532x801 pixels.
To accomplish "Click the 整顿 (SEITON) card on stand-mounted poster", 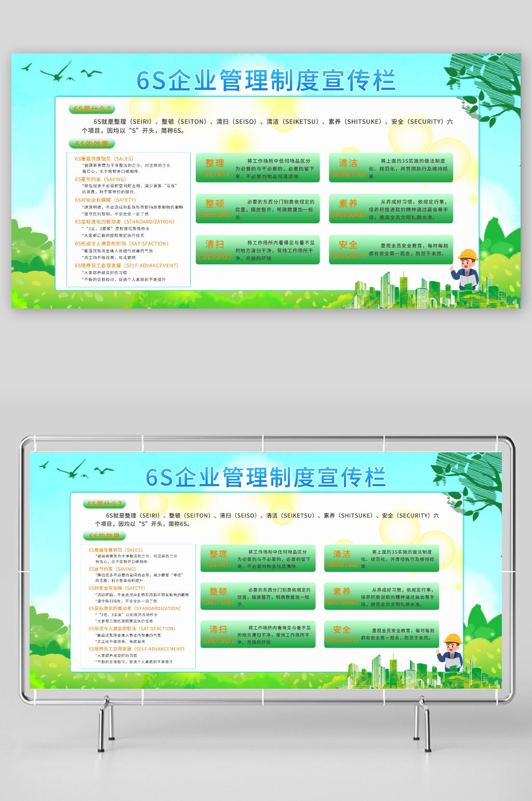I will tap(258, 596).
